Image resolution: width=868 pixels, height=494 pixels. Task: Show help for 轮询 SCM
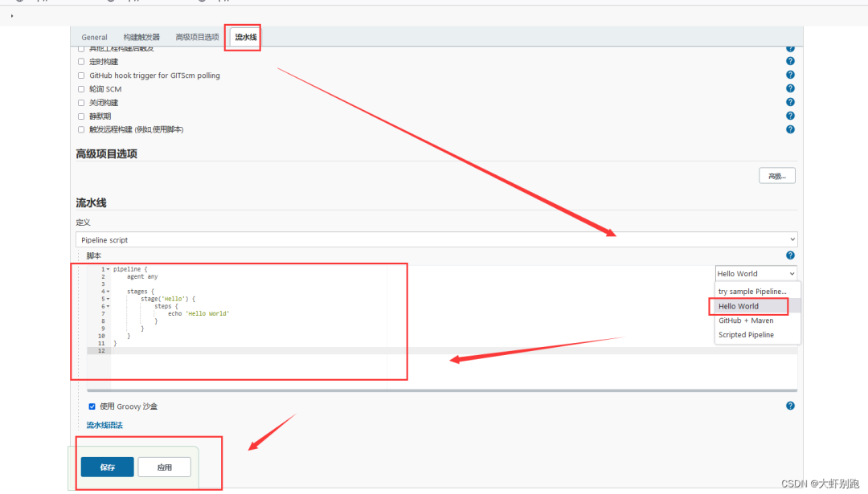pos(790,88)
